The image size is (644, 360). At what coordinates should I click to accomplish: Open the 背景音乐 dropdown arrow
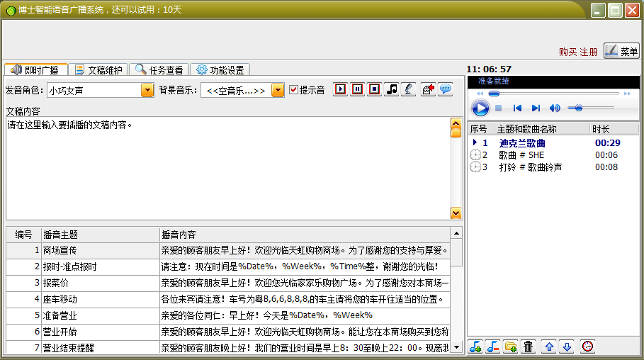[278, 90]
